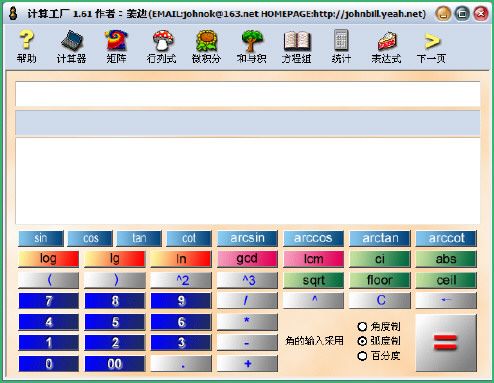Click the log button
Viewport: 494px width, 383px height.
click(x=49, y=259)
